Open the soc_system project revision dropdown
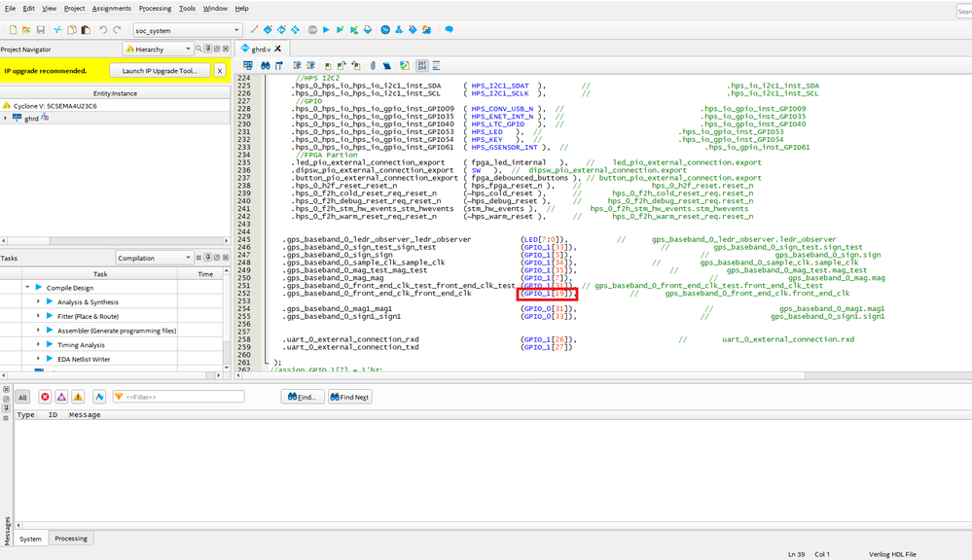Image resolution: width=972 pixels, height=560 pixels. 187,30
